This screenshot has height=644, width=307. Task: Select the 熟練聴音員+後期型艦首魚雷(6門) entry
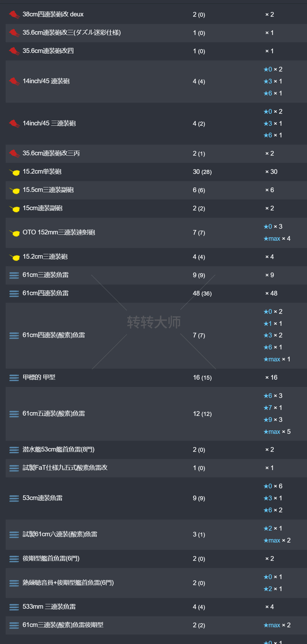pyautogui.click(x=68, y=583)
